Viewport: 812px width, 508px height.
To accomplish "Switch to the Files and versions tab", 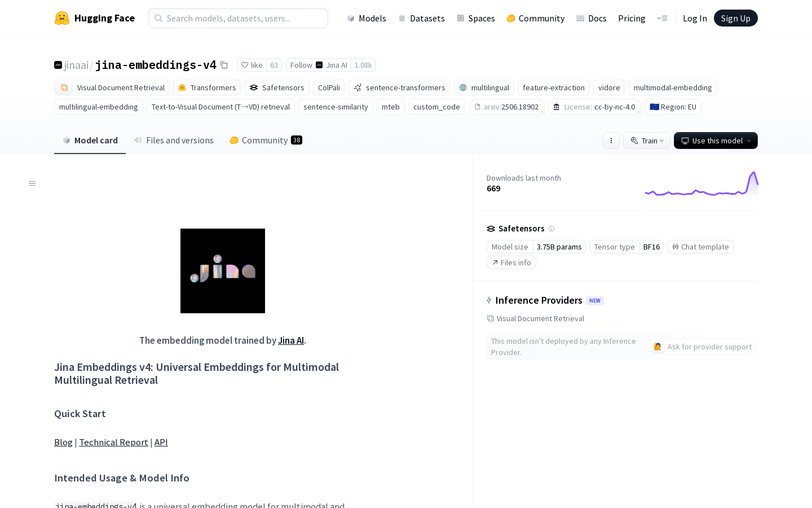I will tap(174, 140).
